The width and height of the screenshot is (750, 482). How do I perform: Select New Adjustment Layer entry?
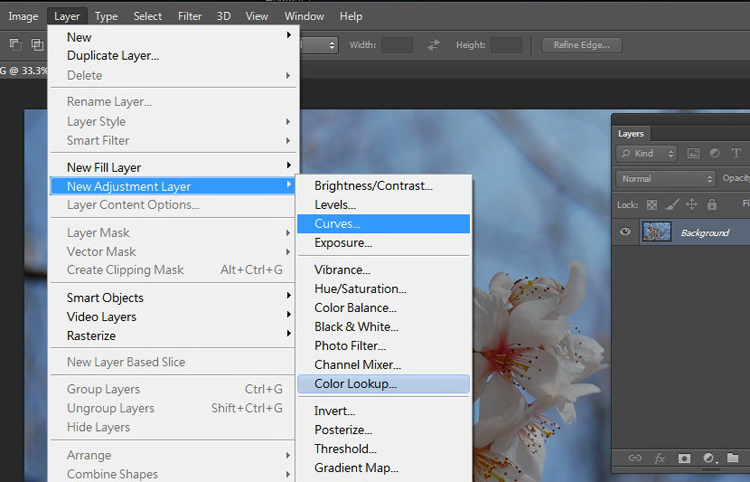coord(173,186)
